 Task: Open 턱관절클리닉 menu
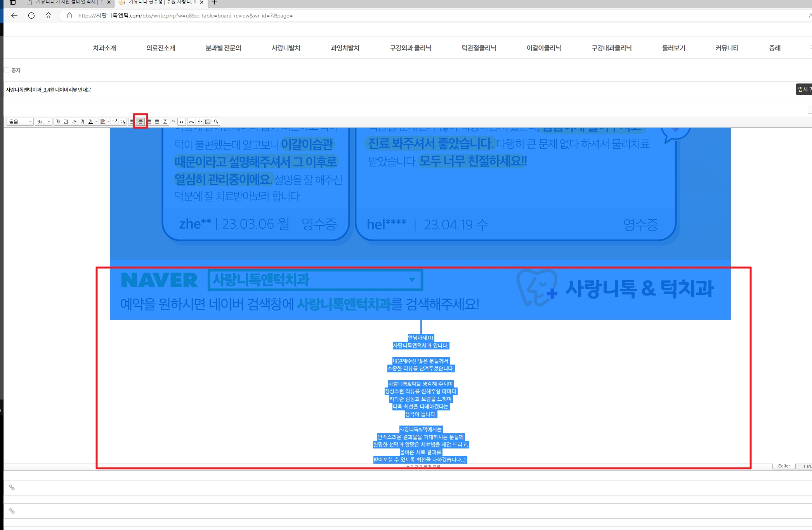479,48
